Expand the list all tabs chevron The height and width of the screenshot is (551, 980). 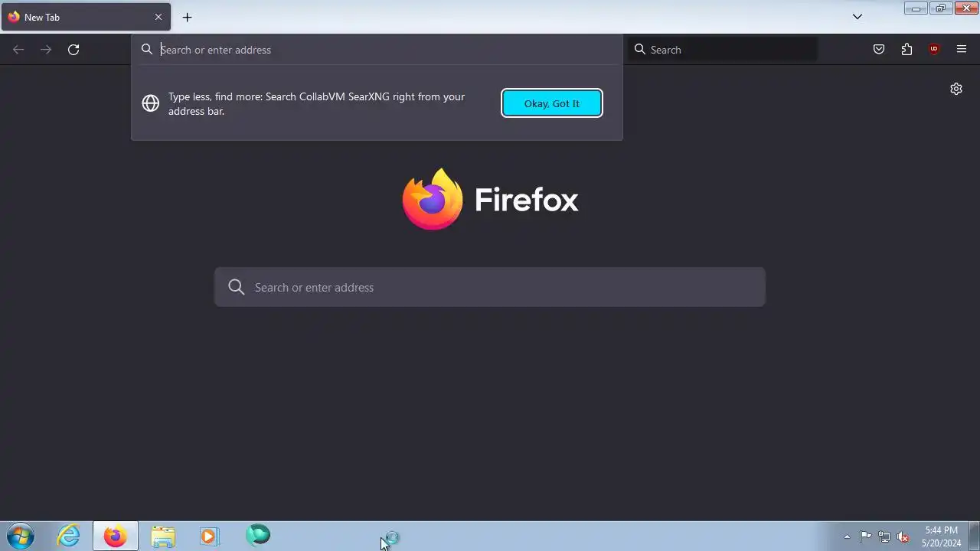tap(857, 17)
